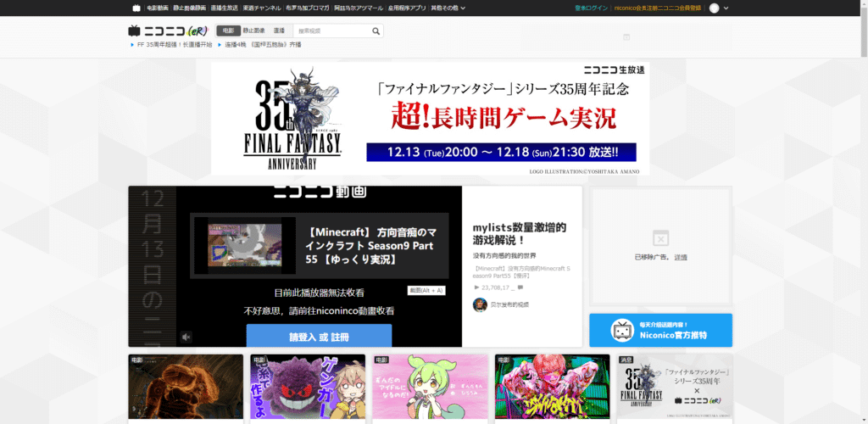Select the 电影 search tab
This screenshot has height=424, width=868.
click(228, 31)
